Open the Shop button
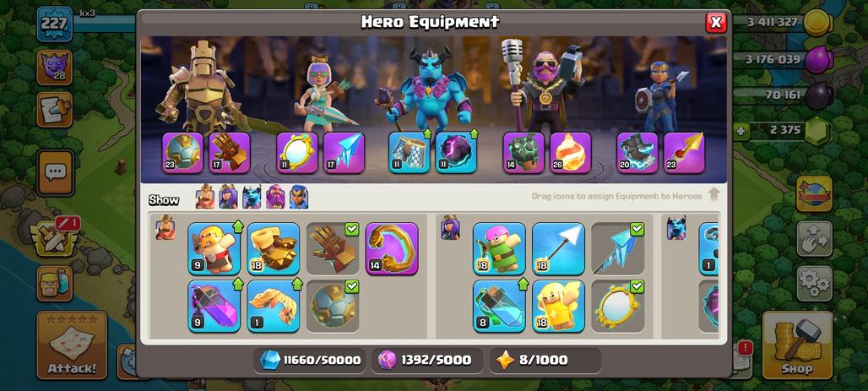868x391 pixels. click(x=797, y=345)
